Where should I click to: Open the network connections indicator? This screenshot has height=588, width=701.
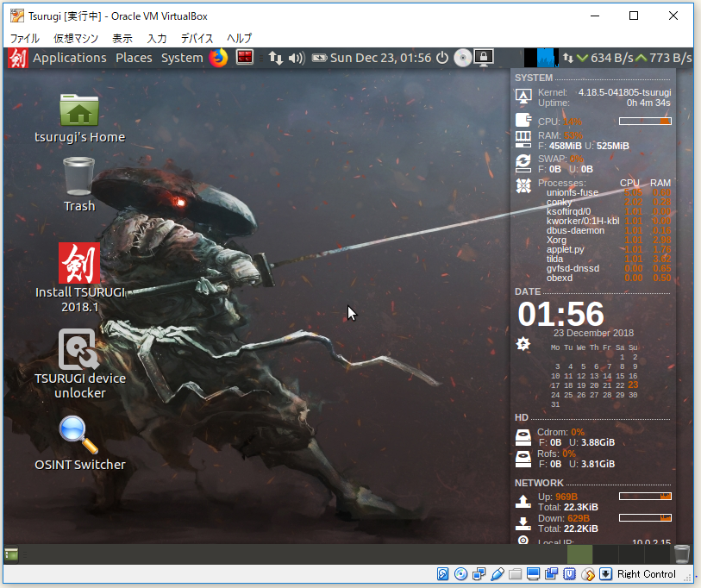[276, 58]
